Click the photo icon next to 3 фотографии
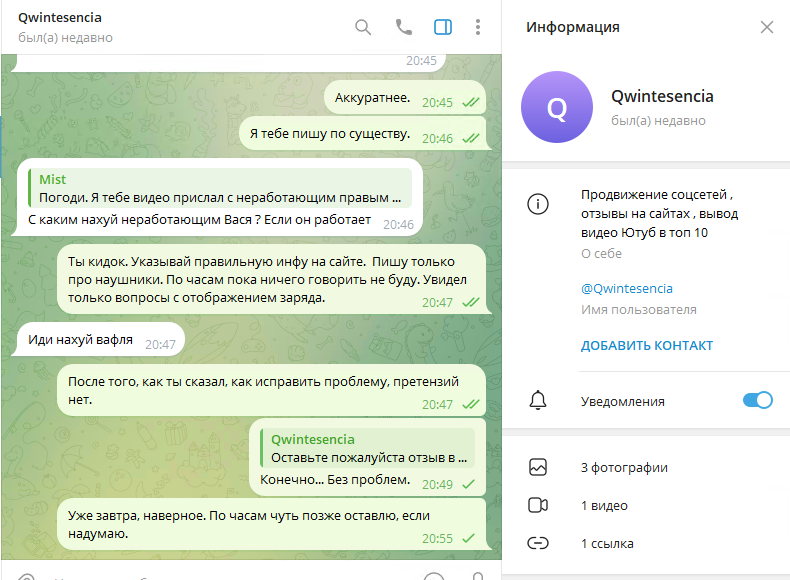The width and height of the screenshot is (790, 580). (538, 467)
